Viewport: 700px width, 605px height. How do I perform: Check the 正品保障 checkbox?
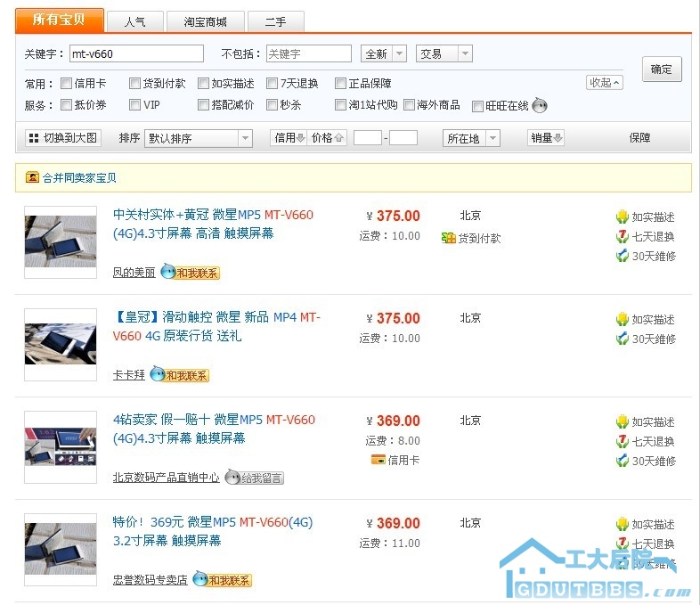tap(340, 83)
